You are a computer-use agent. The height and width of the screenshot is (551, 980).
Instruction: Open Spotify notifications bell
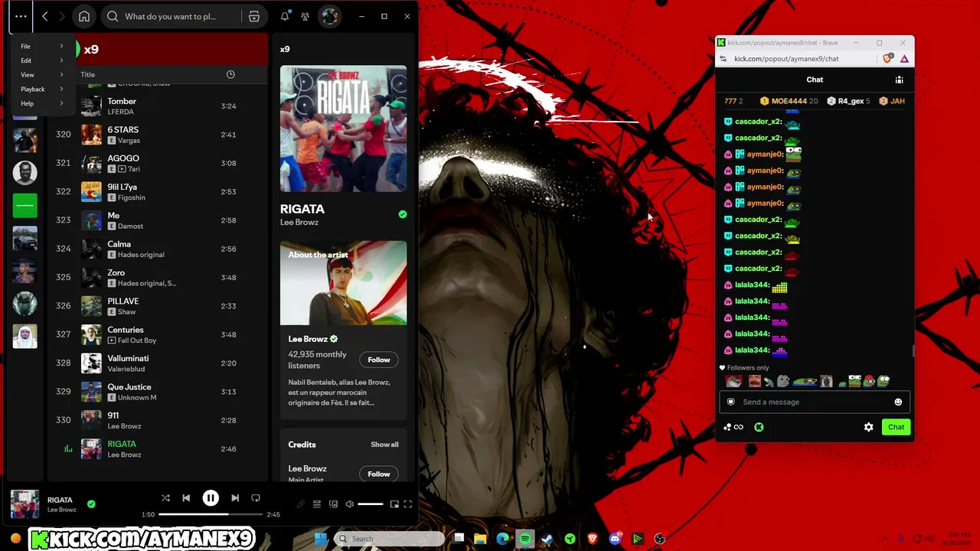click(285, 16)
